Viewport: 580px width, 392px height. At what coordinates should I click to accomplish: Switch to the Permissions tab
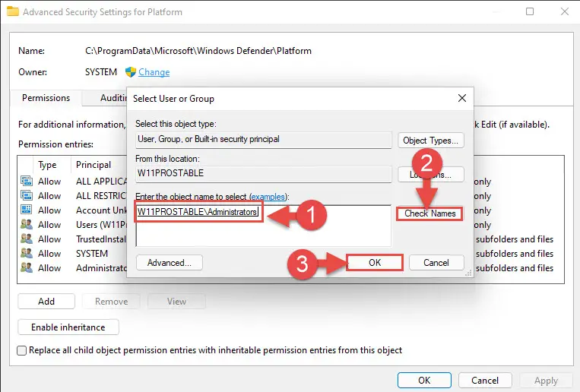tap(46, 98)
